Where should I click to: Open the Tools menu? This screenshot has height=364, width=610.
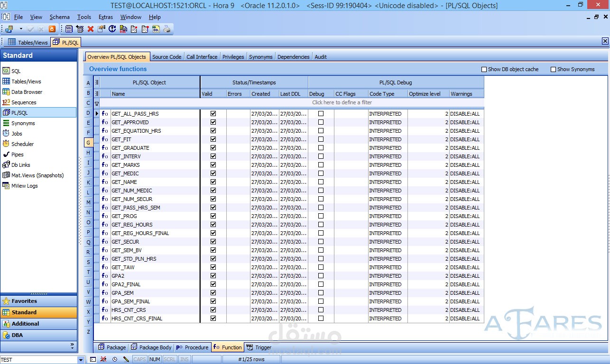tap(84, 17)
